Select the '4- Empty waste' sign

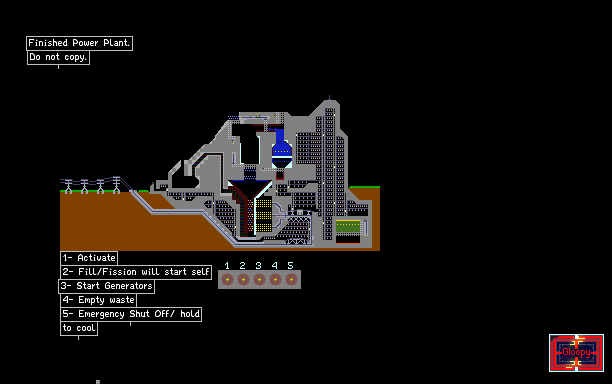[99, 300]
